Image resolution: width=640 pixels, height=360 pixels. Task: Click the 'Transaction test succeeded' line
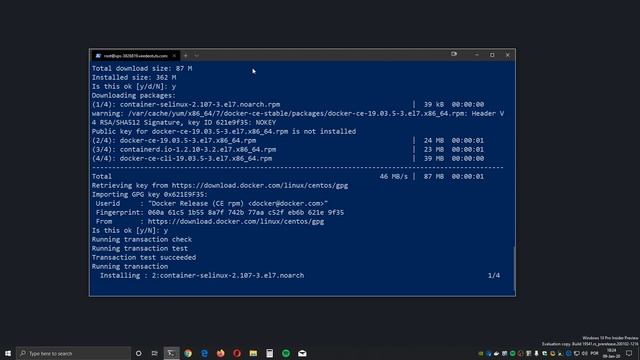144,257
